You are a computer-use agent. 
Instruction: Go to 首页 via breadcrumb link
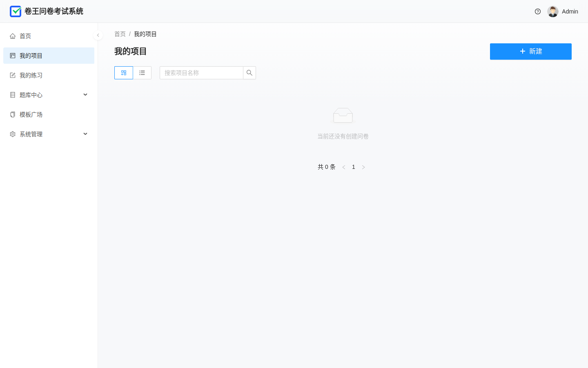click(120, 34)
